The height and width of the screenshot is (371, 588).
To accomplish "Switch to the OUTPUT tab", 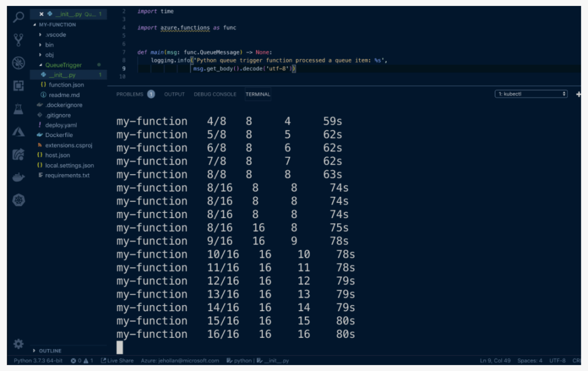I will (174, 94).
